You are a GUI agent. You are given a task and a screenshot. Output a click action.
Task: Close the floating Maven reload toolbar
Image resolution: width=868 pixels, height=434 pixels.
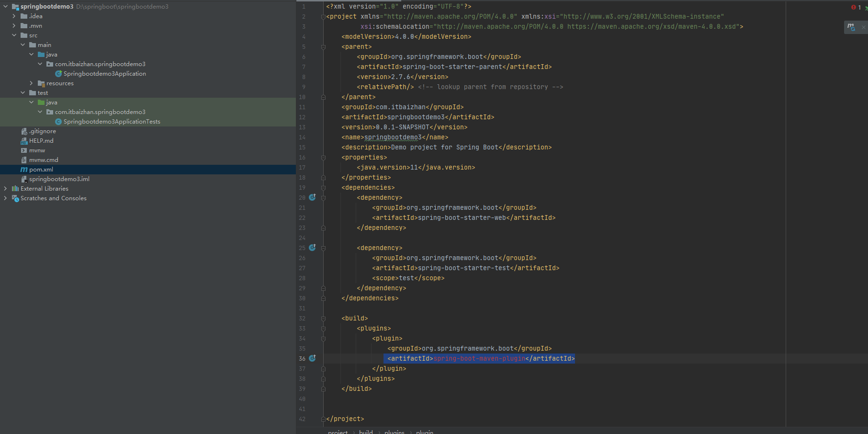[864, 27]
